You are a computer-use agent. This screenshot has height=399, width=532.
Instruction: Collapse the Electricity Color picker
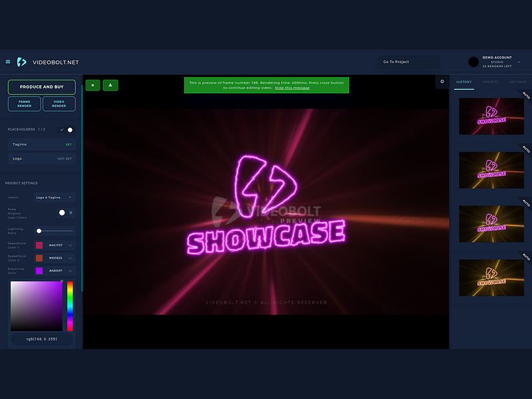coord(70,271)
